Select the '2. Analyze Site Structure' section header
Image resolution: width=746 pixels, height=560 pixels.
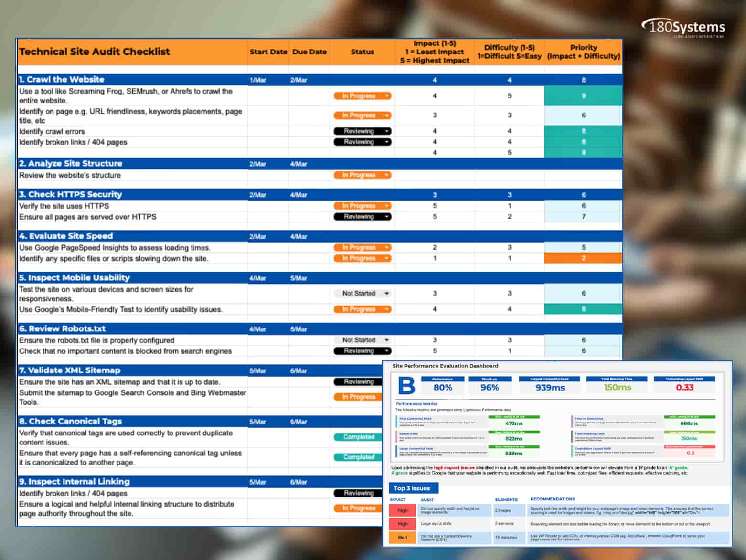pos(71,164)
